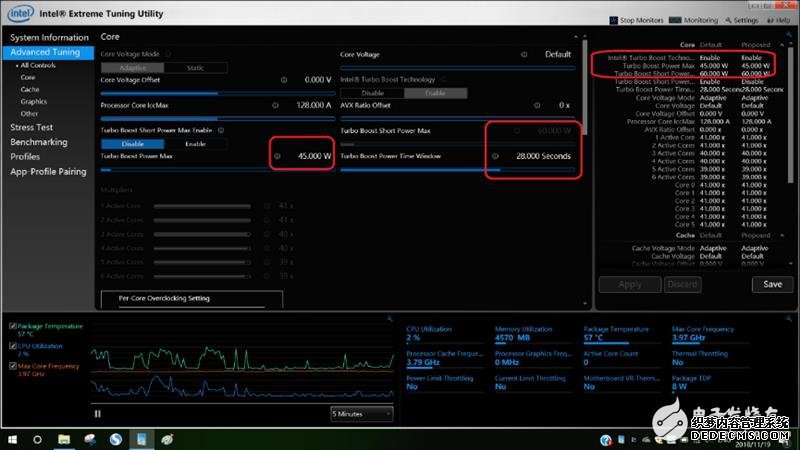Open the Help menu in header
800x450 pixels.
pyautogui.click(x=779, y=20)
